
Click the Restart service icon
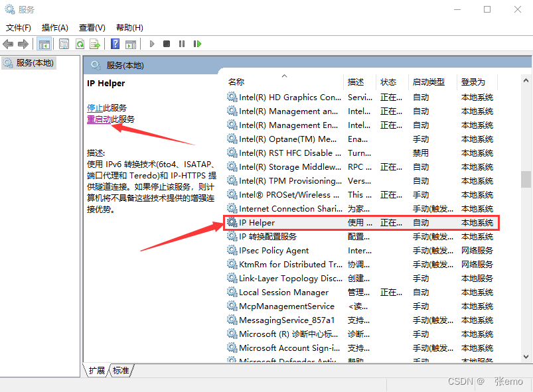coord(197,44)
